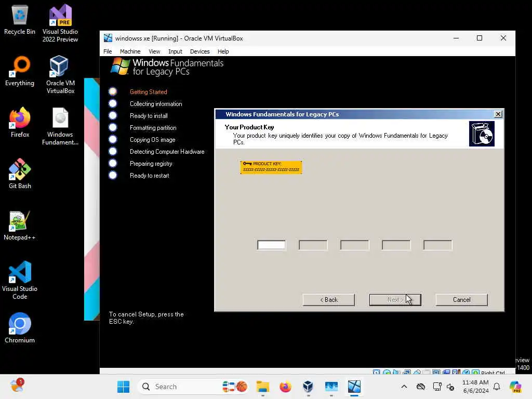Switch to the running VM taskbar icon

click(x=354, y=387)
